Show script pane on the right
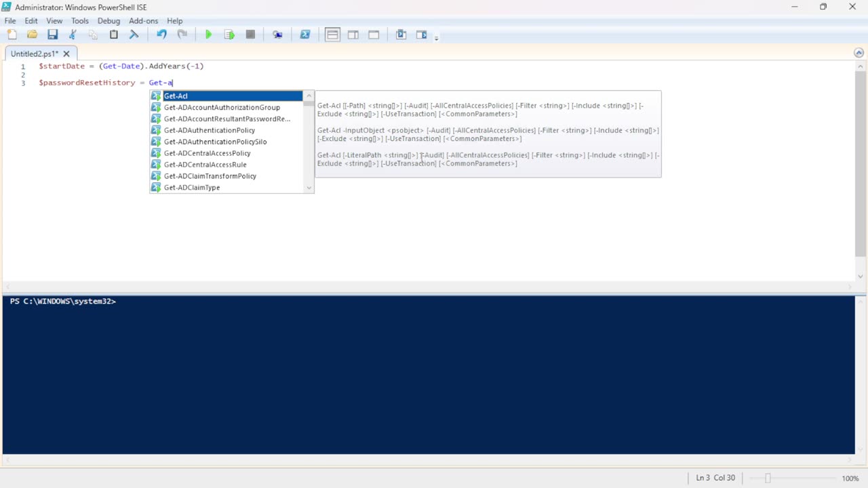This screenshot has height=488, width=868. click(353, 35)
